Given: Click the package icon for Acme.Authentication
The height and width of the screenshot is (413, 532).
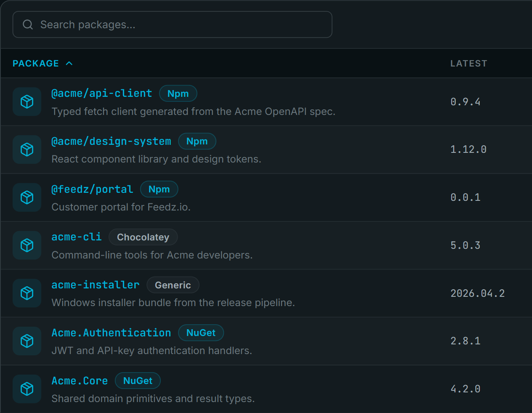Looking at the screenshot, I should pos(27,341).
